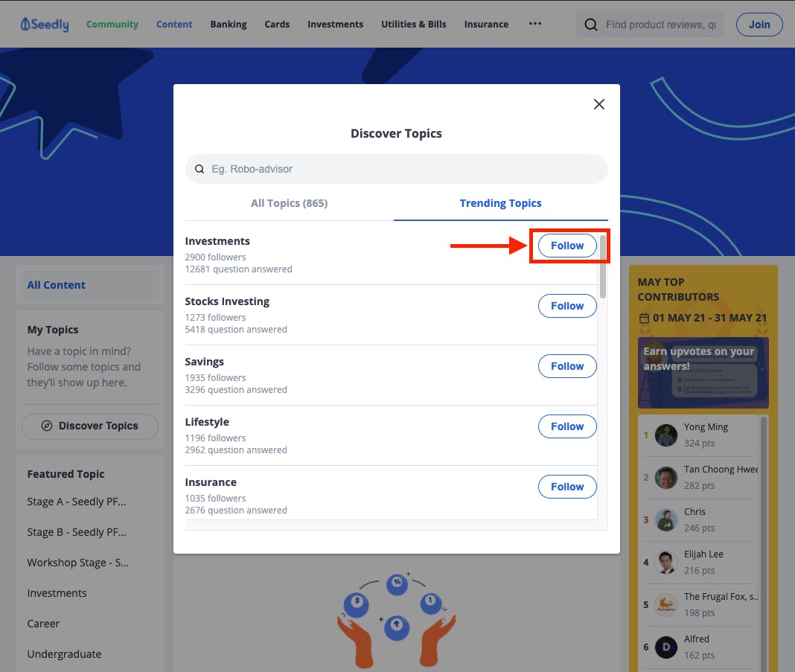Click the magnifier icon in top search bar

(x=591, y=25)
